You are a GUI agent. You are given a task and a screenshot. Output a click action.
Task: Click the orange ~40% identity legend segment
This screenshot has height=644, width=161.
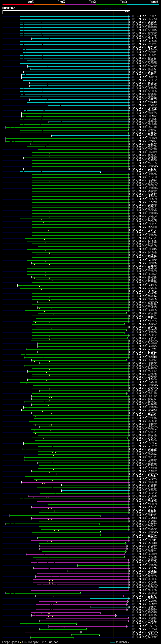49,5
